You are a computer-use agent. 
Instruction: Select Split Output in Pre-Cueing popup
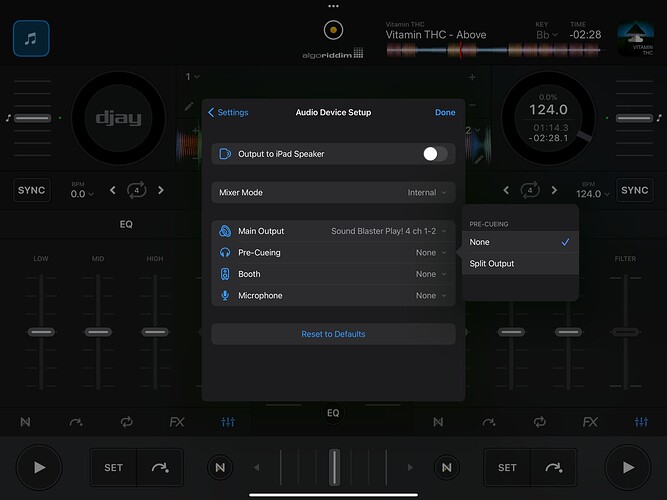520,263
